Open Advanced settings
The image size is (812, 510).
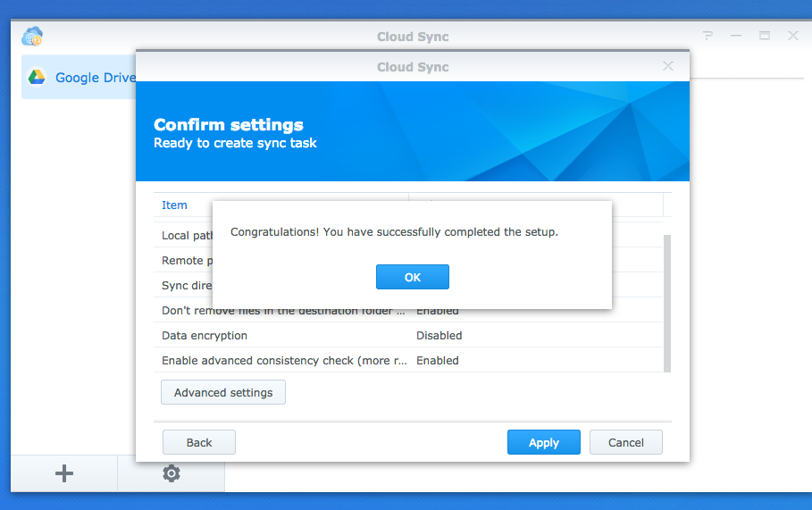[x=223, y=392]
